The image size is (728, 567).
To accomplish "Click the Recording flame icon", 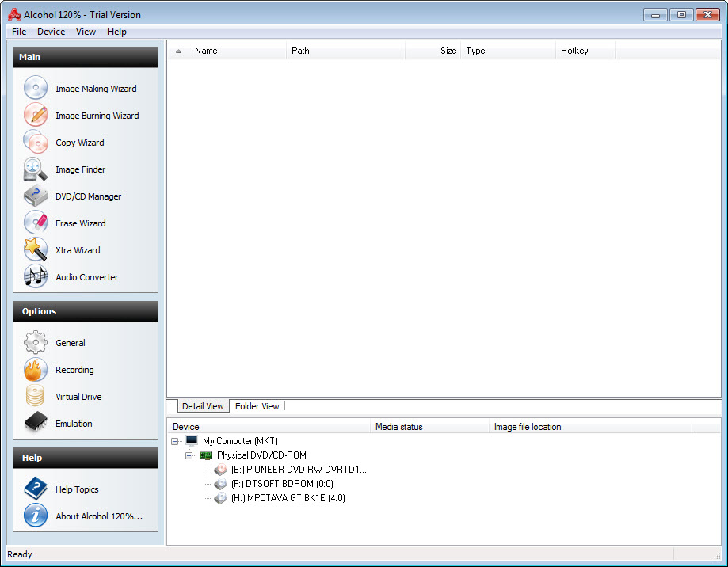I will 36,369.
